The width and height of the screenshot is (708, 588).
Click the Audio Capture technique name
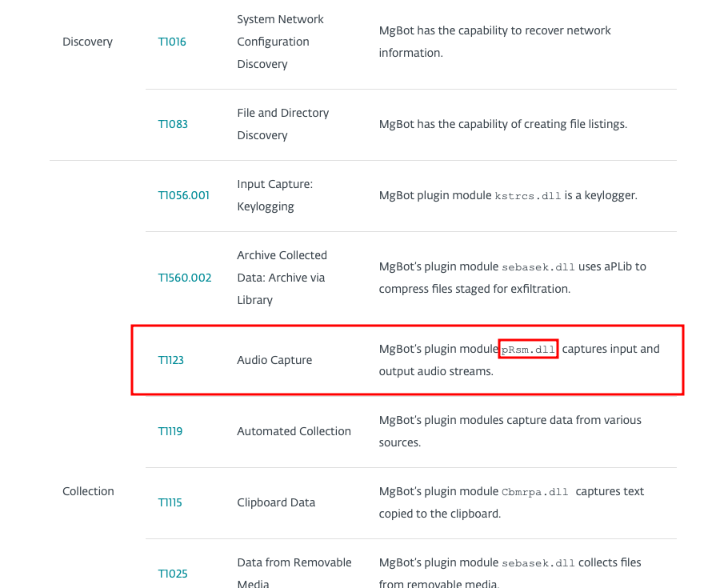coord(274,360)
